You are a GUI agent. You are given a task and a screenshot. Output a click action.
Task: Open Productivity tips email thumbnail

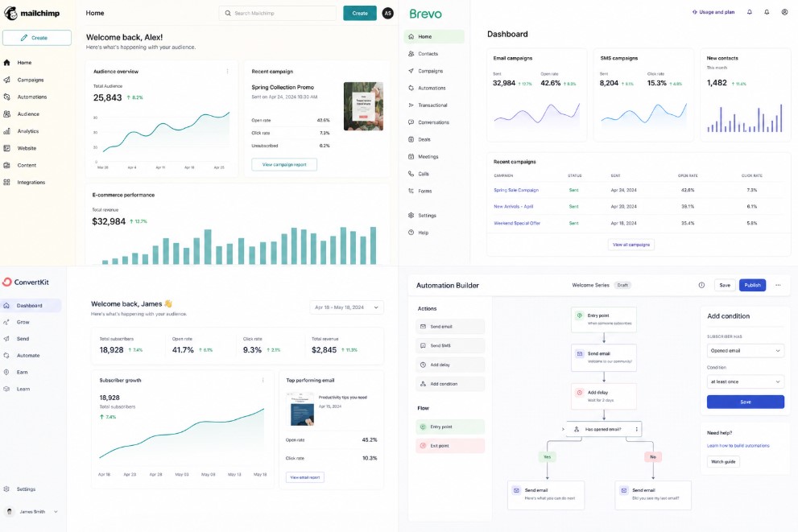pos(302,410)
